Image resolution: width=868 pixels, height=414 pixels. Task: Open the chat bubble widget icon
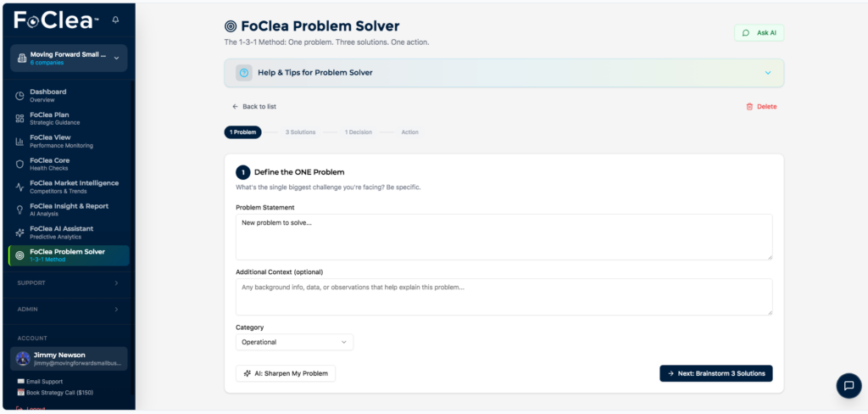pos(848,385)
